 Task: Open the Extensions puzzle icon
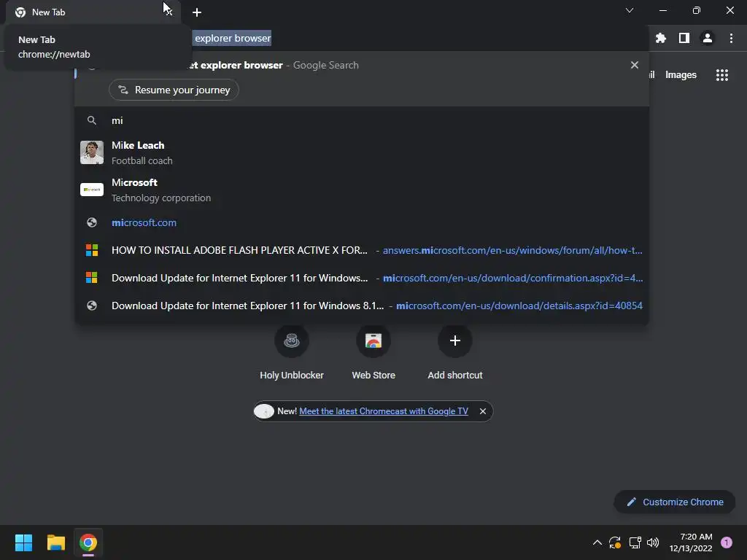coord(660,38)
